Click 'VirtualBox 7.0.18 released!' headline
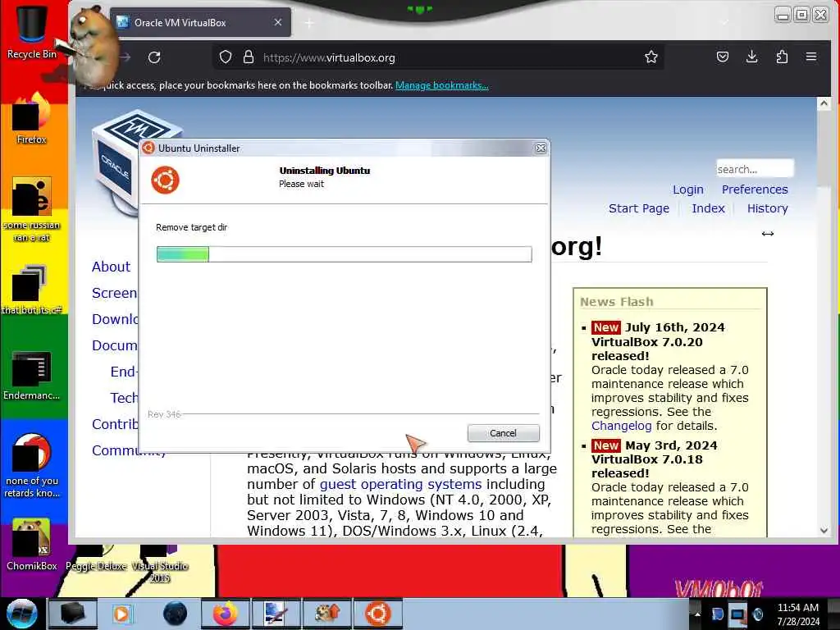The width and height of the screenshot is (840, 630). (646, 466)
